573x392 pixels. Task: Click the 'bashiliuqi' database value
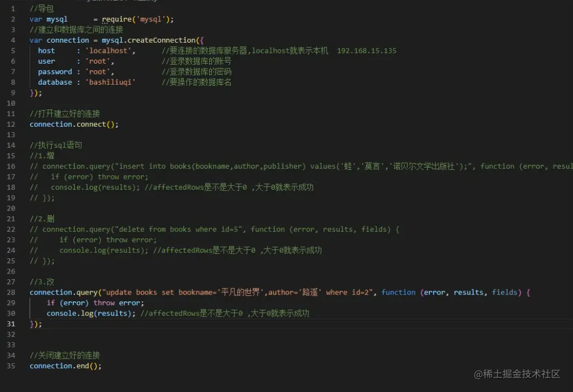(x=111, y=82)
